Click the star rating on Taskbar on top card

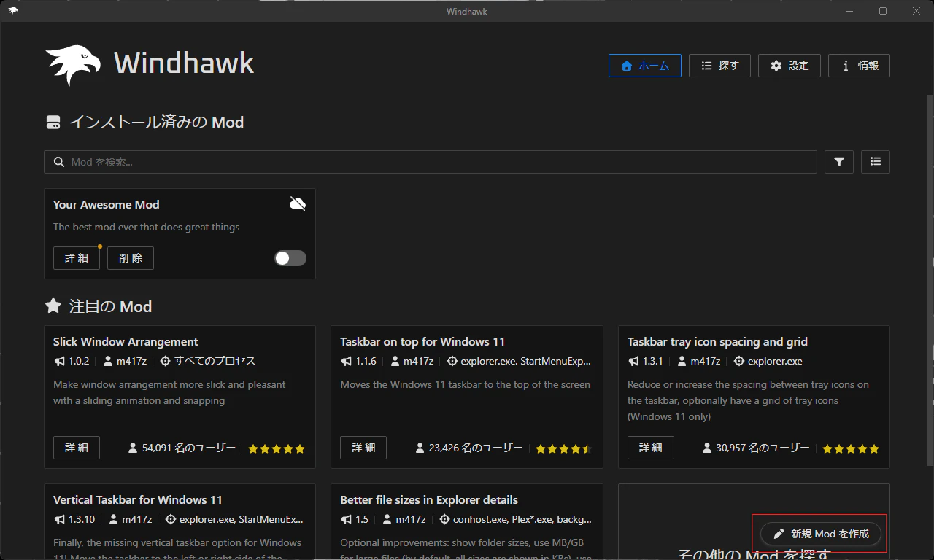564,449
